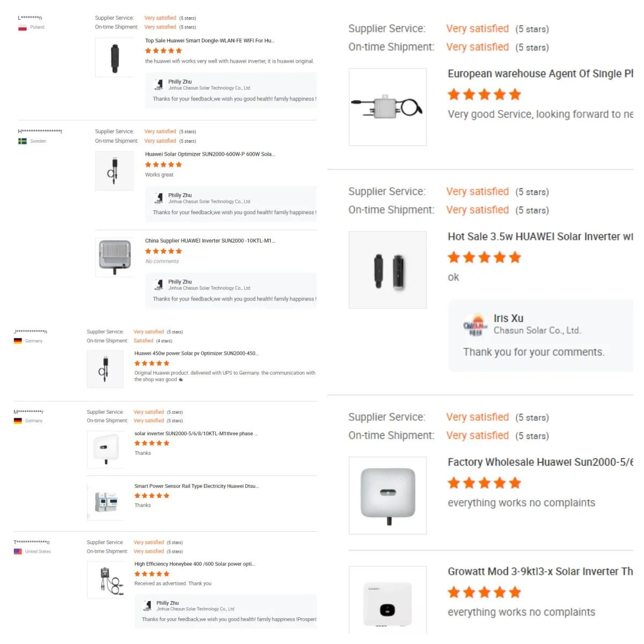644x644 pixels.
Task: Click Iris Xu's Chasun Solar avatar
Action: (475, 325)
